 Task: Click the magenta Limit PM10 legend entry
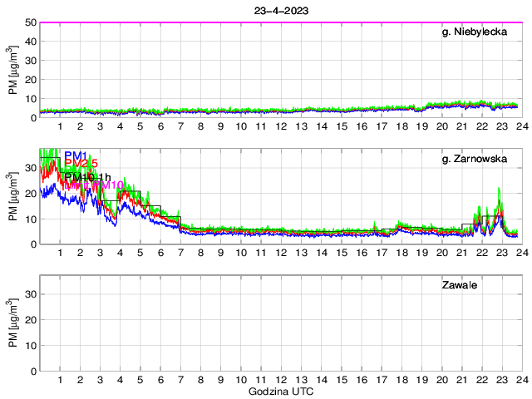pyautogui.click(x=91, y=185)
